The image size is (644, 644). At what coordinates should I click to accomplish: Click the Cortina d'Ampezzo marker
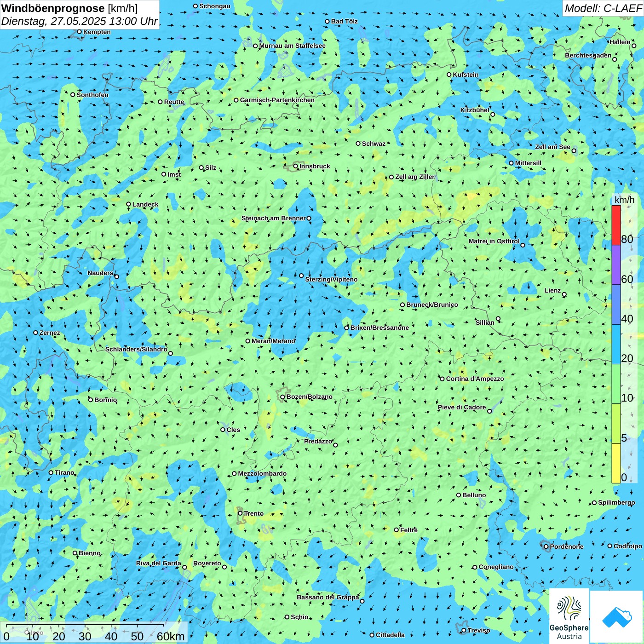[443, 379]
